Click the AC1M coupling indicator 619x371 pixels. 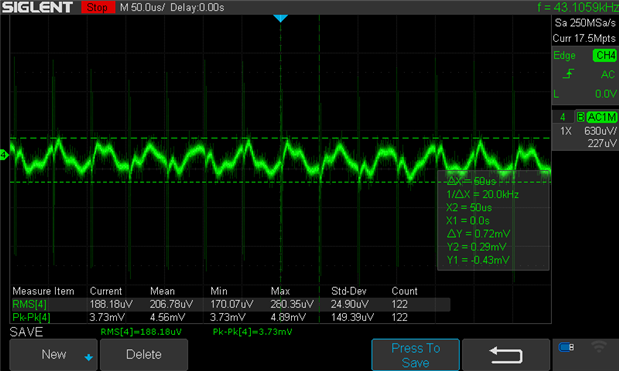pos(601,117)
